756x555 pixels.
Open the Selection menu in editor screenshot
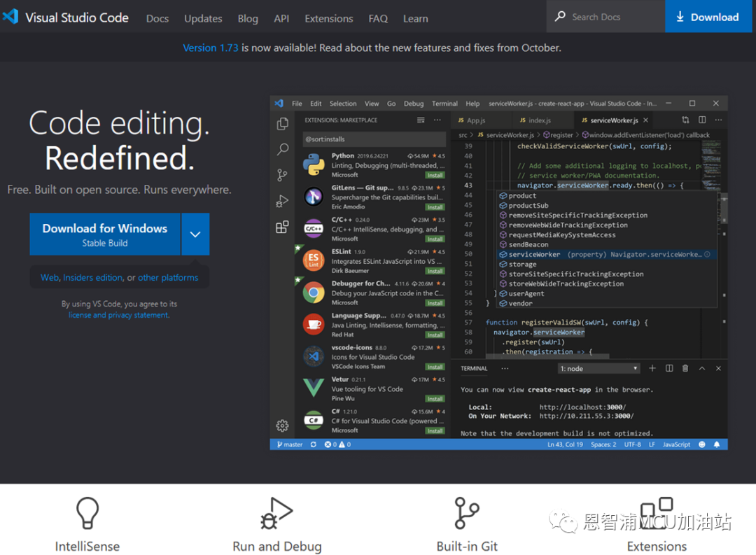343,104
